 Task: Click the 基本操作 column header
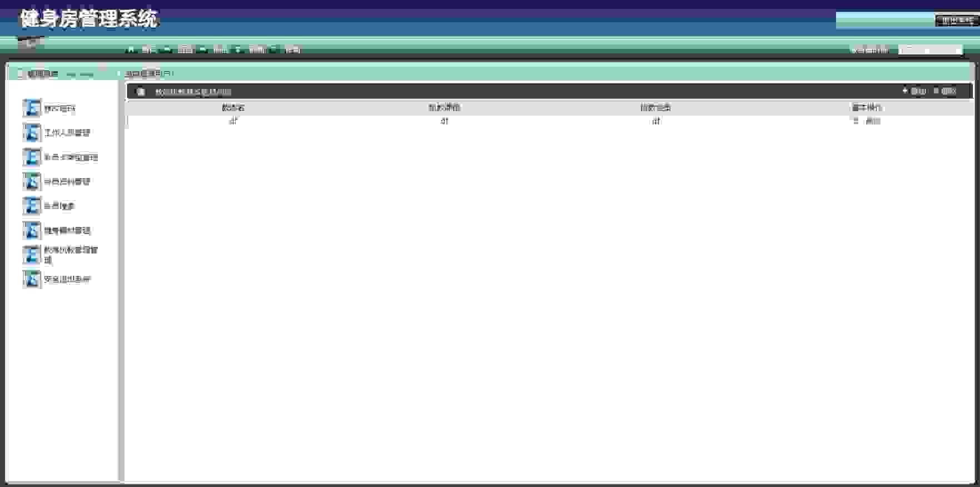pos(867,108)
